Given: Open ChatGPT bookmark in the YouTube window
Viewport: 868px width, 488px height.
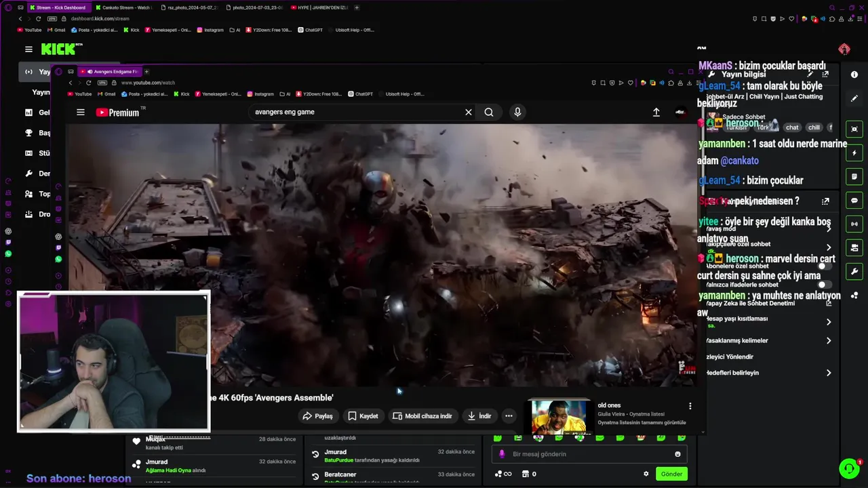Looking at the screenshot, I should 360,94.
